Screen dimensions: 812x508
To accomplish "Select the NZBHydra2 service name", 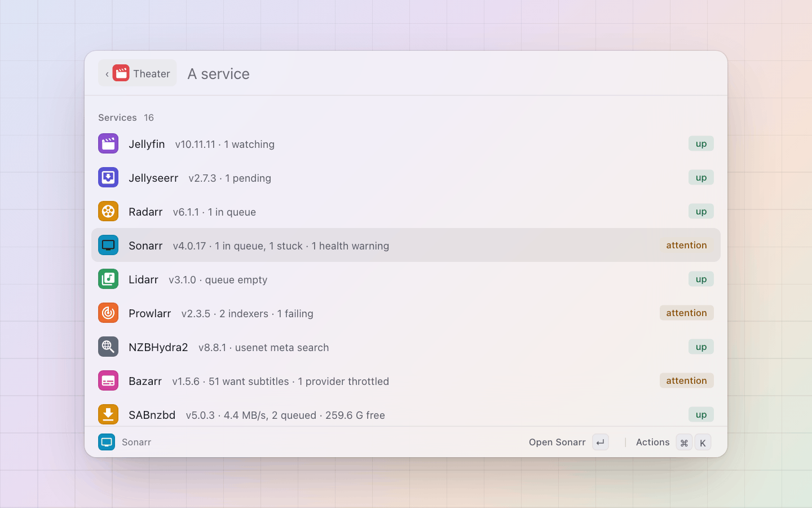I will 158,347.
